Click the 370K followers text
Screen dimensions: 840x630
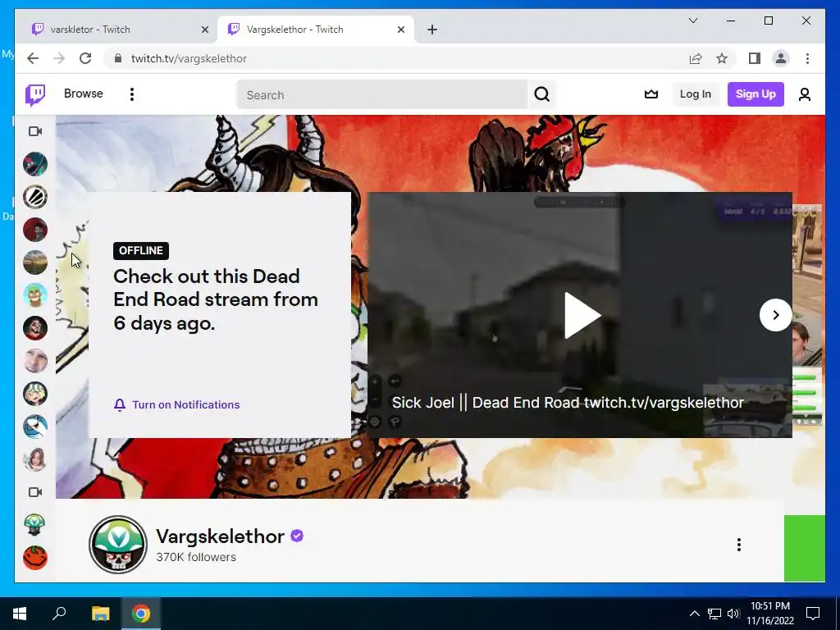(196, 557)
